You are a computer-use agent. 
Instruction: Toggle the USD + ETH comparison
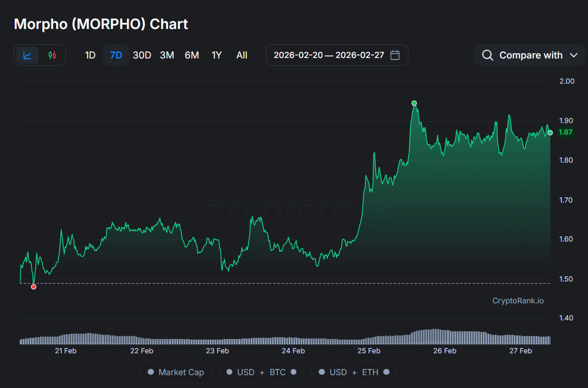click(x=354, y=372)
